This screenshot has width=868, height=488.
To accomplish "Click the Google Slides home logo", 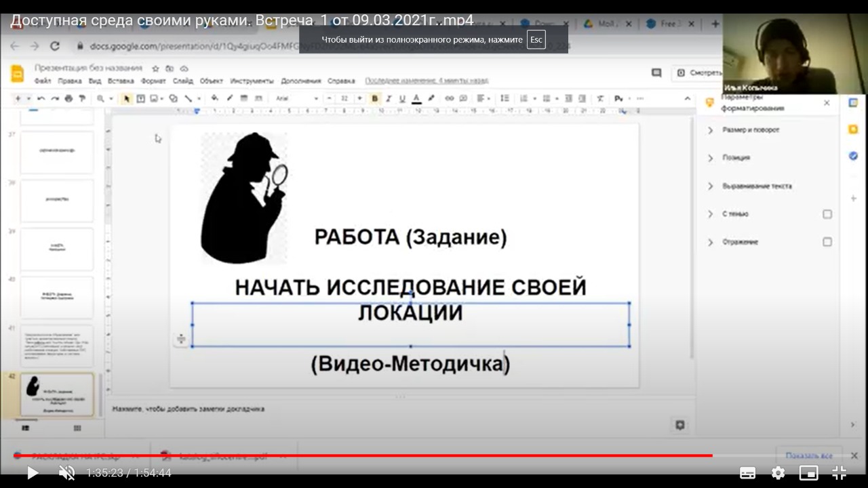I will click(x=18, y=73).
